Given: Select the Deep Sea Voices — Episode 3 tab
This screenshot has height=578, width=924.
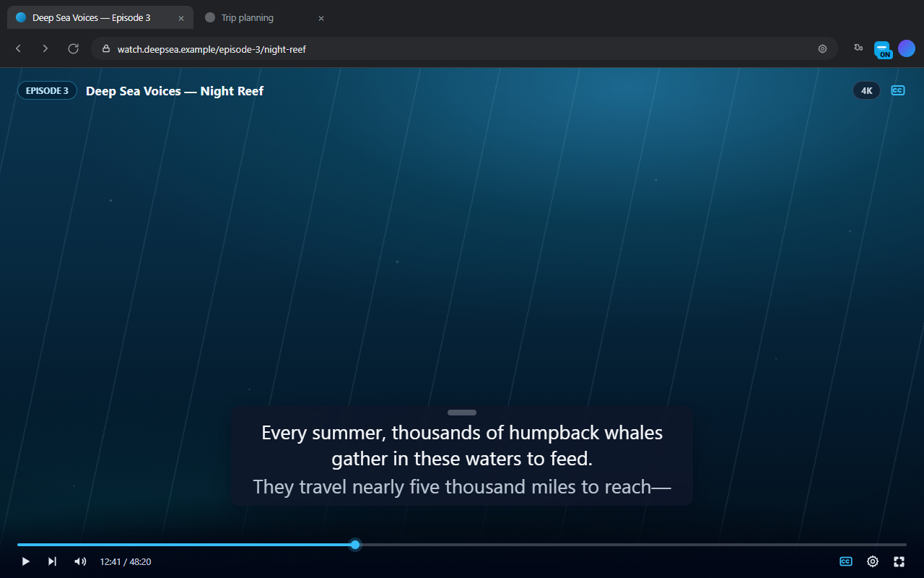Looking at the screenshot, I should click(100, 17).
